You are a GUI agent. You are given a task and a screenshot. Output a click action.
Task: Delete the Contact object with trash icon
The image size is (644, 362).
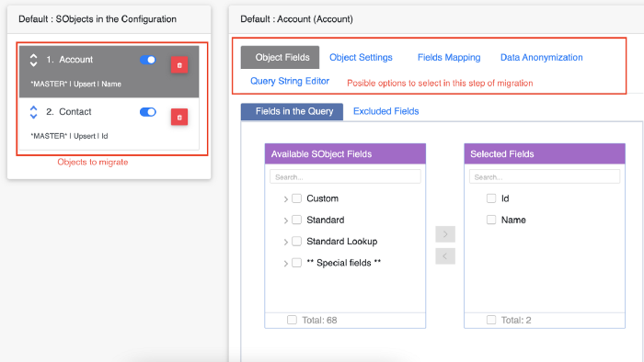coord(179,117)
